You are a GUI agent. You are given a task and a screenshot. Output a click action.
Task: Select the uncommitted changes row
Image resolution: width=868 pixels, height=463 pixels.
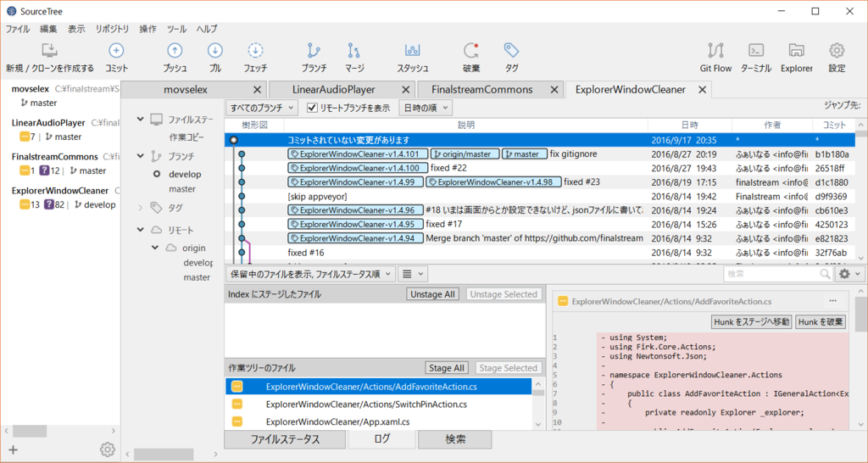540,140
